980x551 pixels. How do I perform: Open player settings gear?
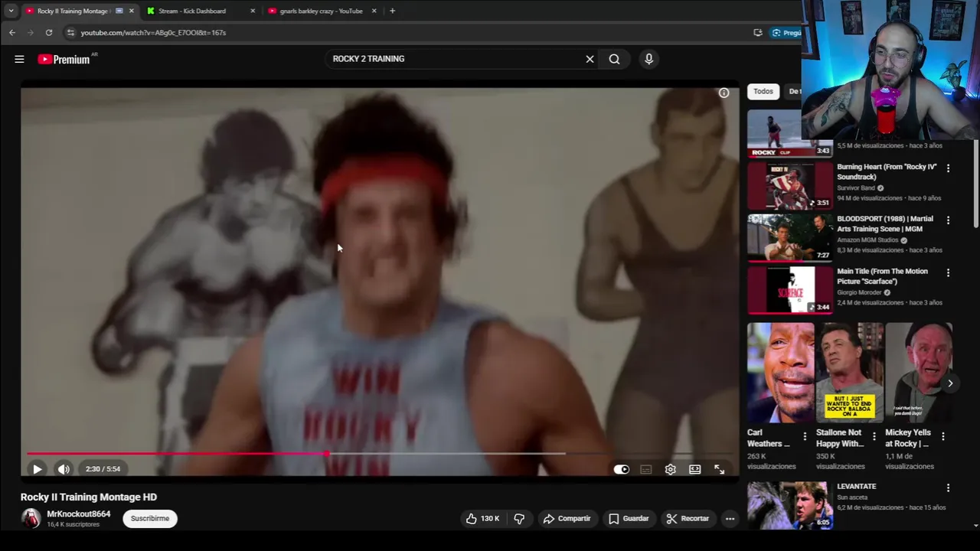(x=670, y=469)
